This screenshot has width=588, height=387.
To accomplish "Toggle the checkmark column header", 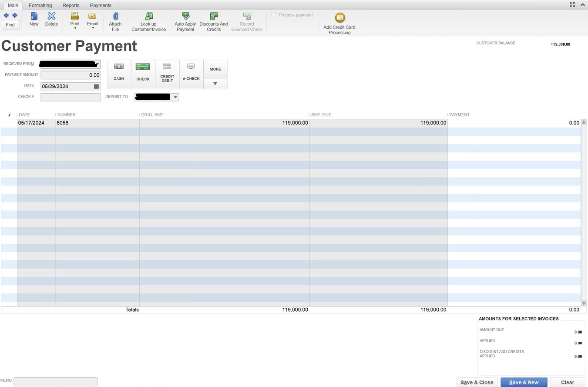I will point(9,115).
